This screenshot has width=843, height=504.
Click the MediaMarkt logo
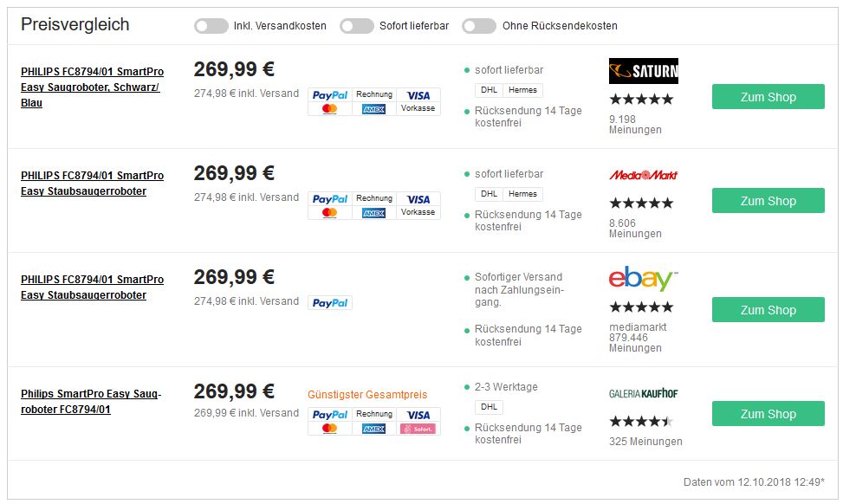coord(643,175)
